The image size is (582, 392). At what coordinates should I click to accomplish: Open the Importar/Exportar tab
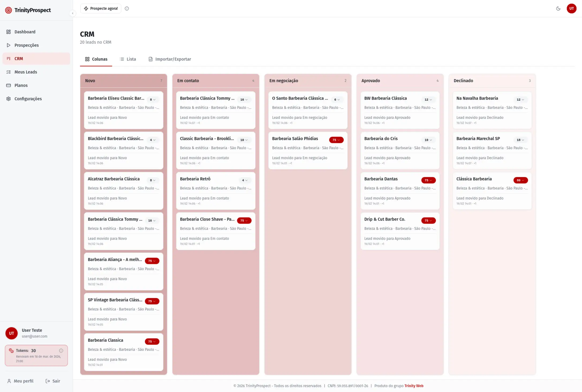[x=170, y=59]
